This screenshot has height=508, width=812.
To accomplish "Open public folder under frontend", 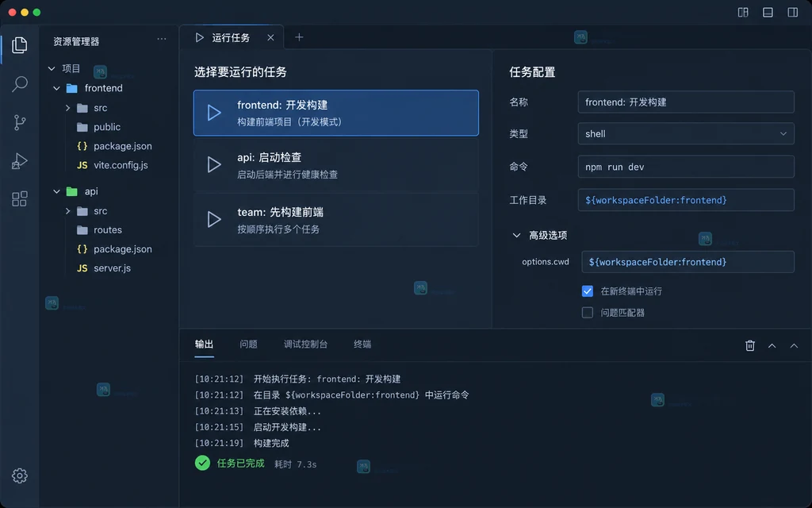I will 107,127.
